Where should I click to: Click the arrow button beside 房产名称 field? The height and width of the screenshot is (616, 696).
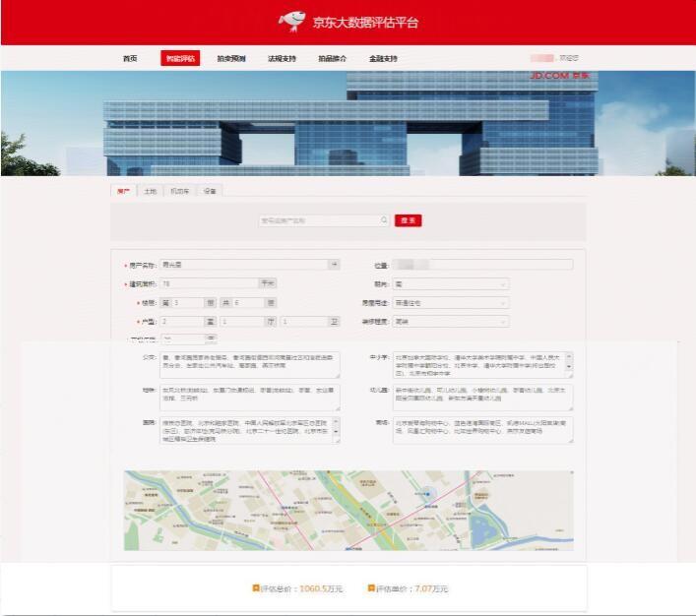pyautogui.click(x=334, y=265)
